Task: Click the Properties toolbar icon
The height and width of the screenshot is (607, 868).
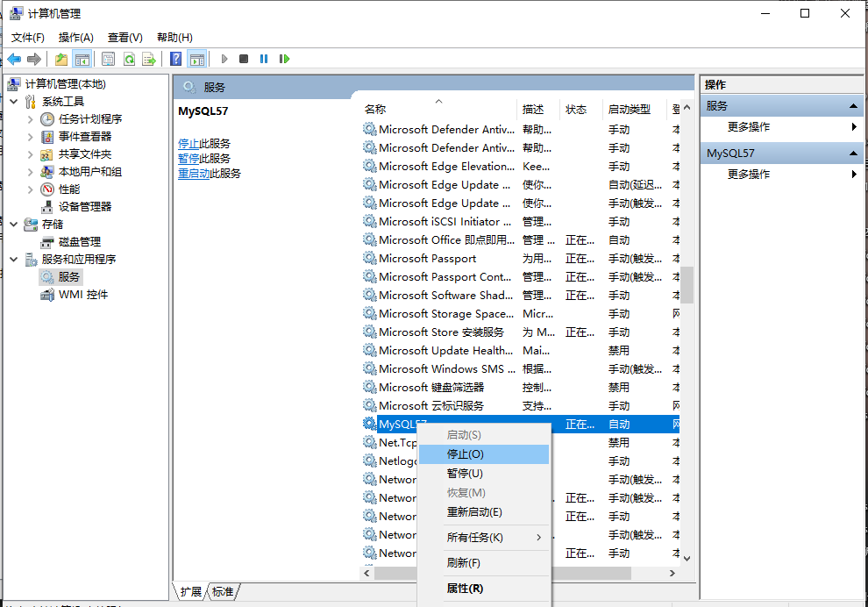Action: (109, 59)
